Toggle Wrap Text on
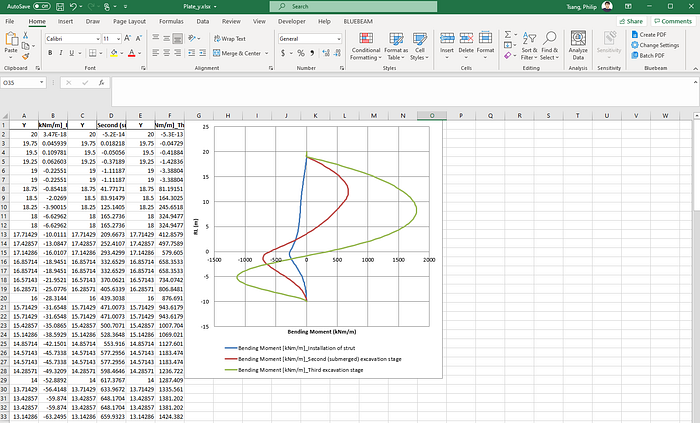700x423 pixels. [x=229, y=39]
